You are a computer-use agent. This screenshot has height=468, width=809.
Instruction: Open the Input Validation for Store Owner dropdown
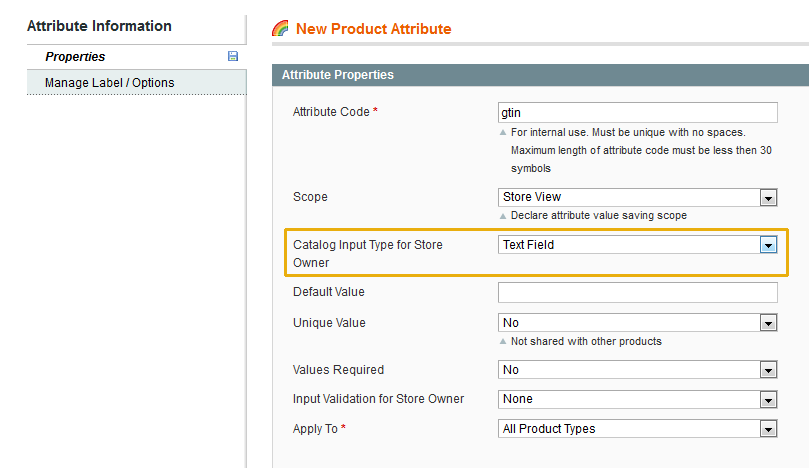[x=637, y=399]
